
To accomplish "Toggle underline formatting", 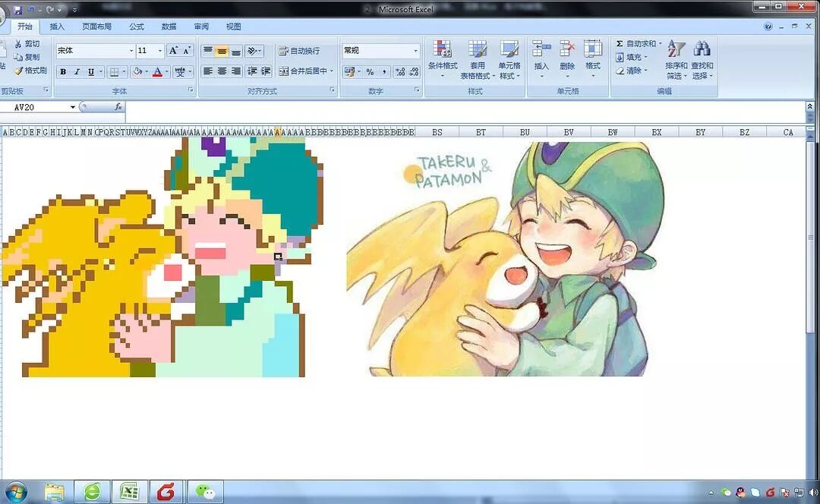I will coord(91,71).
